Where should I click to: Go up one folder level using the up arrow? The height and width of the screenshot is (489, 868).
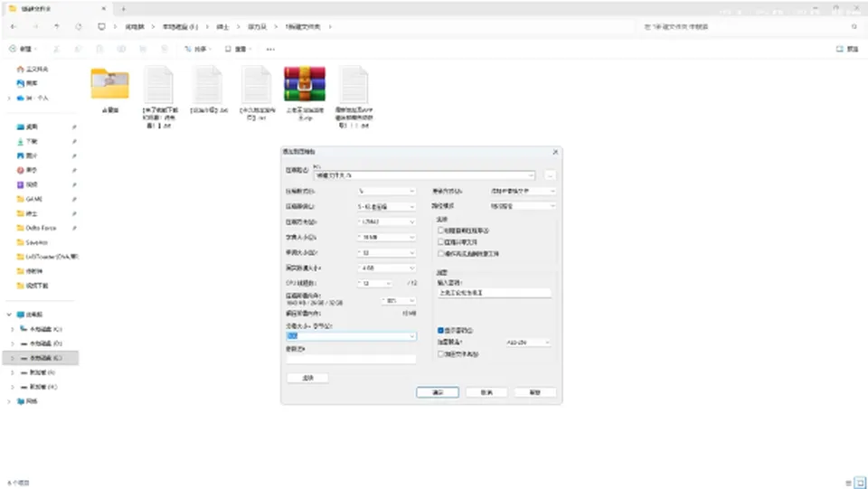coord(57,26)
